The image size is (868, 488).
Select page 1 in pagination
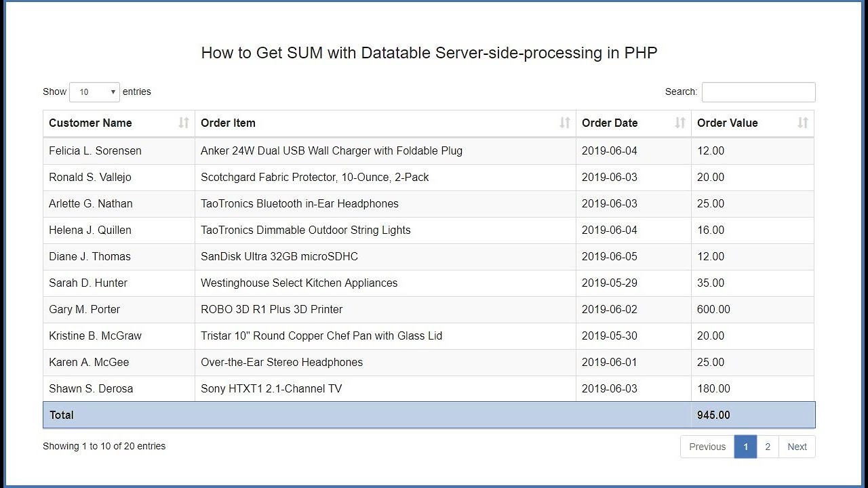745,447
